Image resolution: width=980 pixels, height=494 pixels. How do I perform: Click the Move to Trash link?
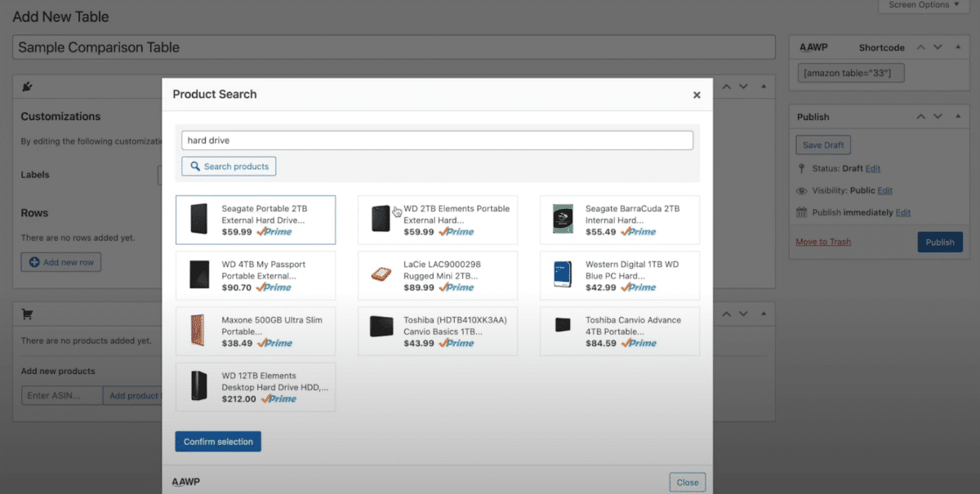(823, 242)
